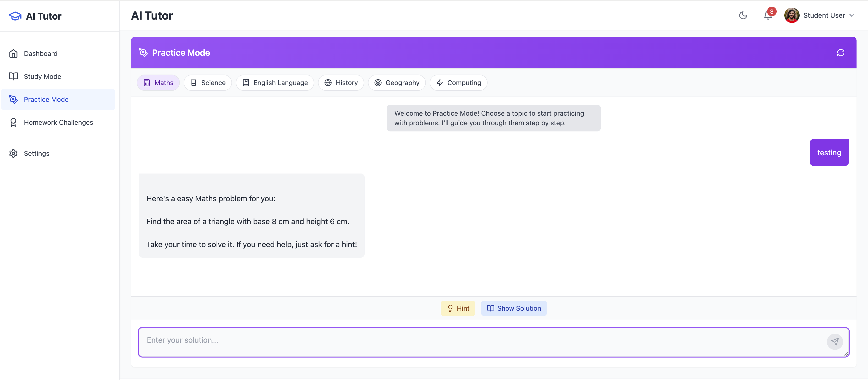Select the Science subject chip
Viewport: 868px width, 380px height.
pyautogui.click(x=208, y=83)
